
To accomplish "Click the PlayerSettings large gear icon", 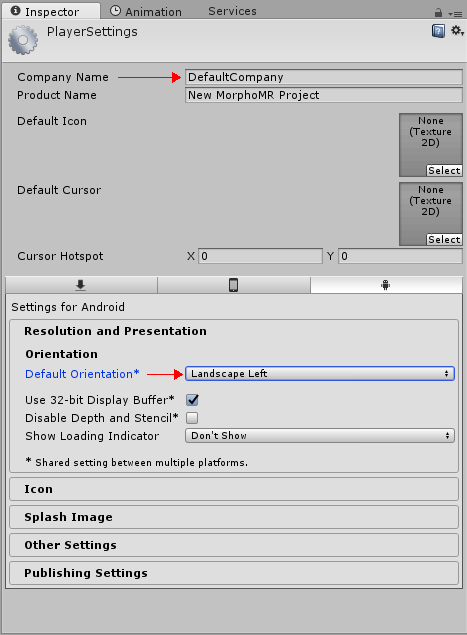I will coord(23,40).
